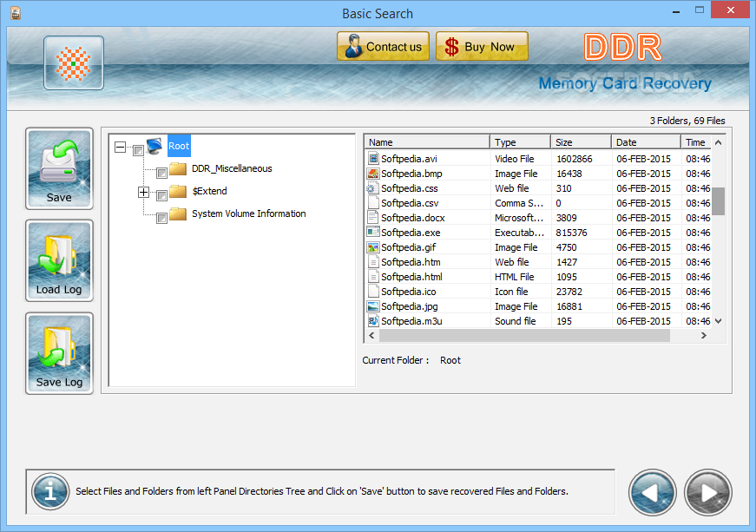Select the Root computer icon in tree

click(x=154, y=146)
